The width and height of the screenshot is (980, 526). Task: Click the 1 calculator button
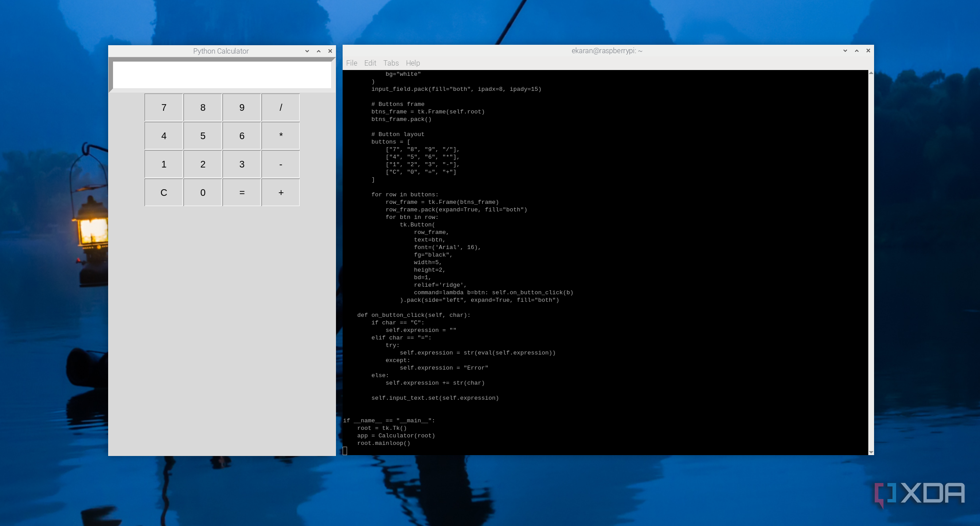tap(164, 164)
